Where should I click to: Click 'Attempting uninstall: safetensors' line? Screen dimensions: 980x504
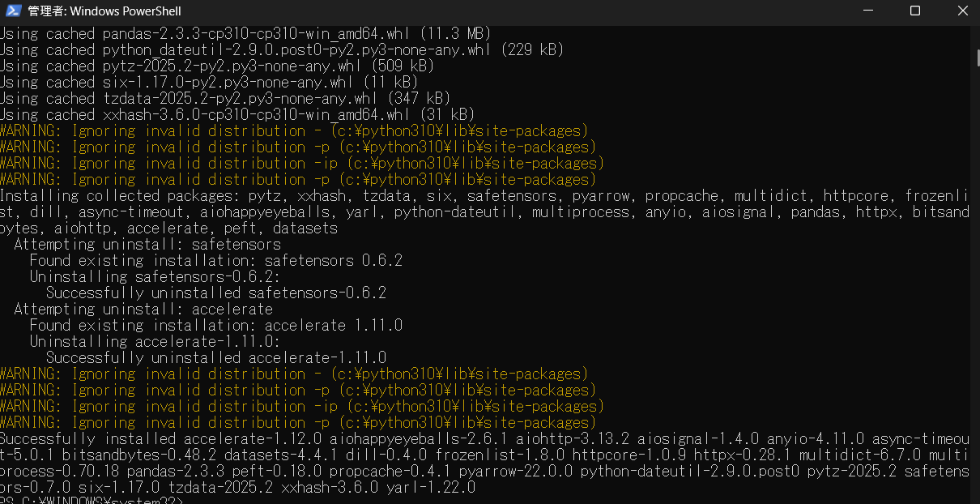coord(147,244)
